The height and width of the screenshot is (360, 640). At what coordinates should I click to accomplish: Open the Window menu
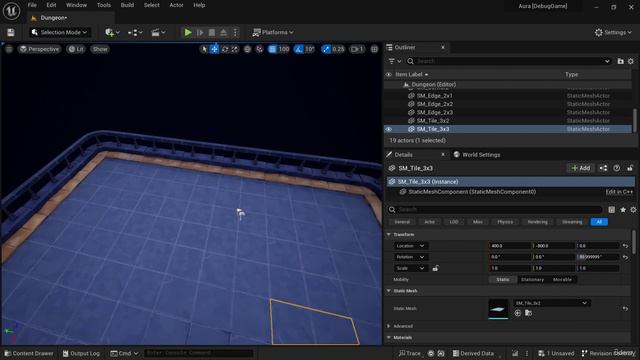click(76, 5)
